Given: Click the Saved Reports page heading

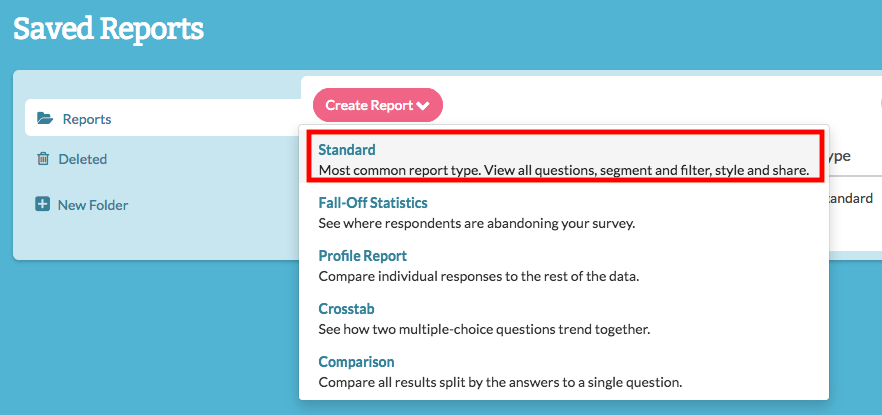Looking at the screenshot, I should pos(109,29).
